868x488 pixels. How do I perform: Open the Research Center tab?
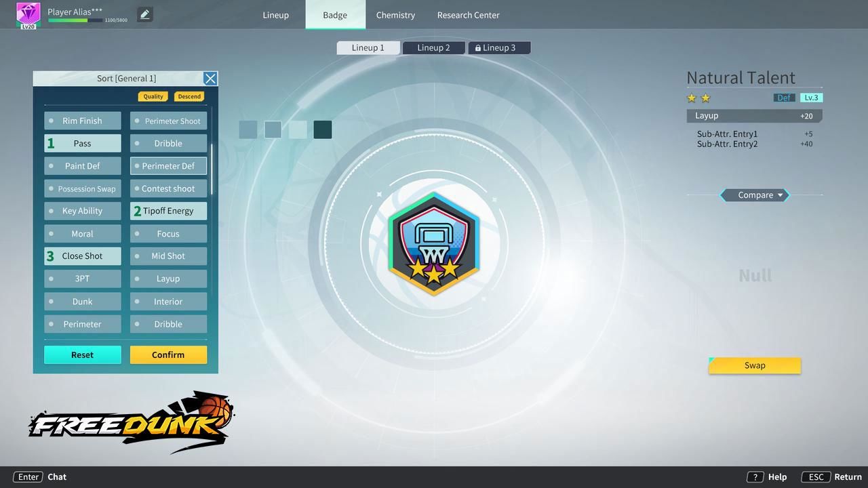[468, 15]
